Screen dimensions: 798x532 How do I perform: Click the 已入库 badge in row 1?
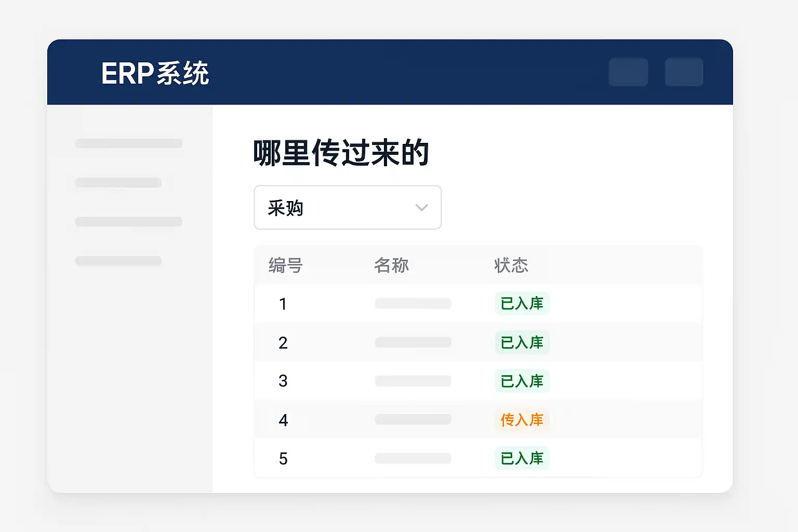[522, 303]
